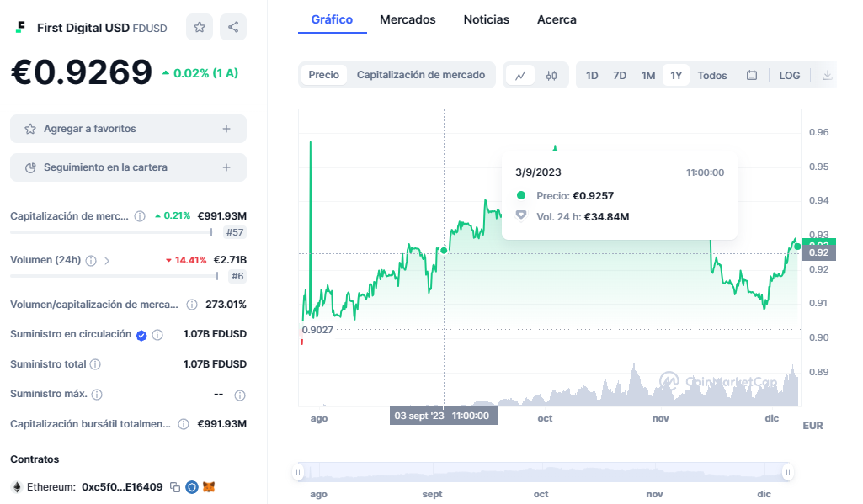Open the calendar date range picker
863x504 pixels.
coord(752,76)
